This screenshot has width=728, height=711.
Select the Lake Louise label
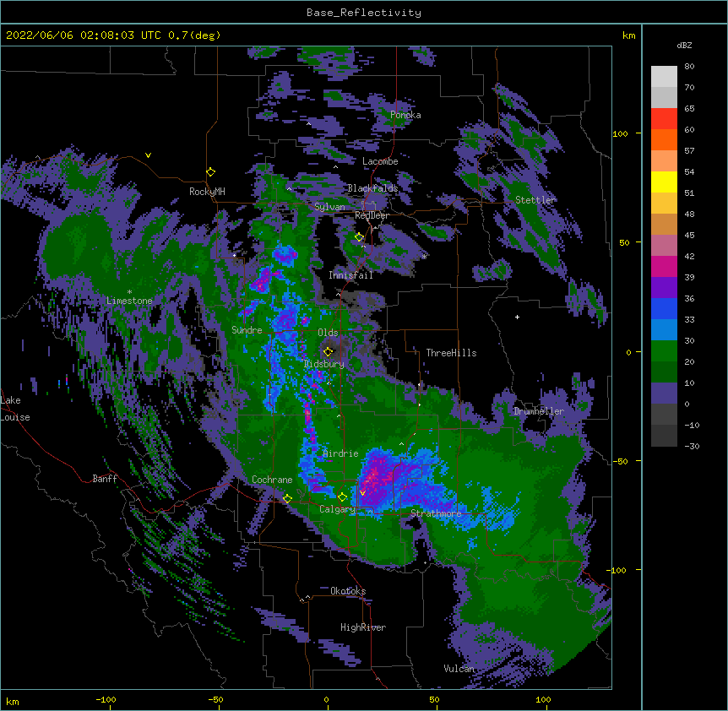[15, 409]
